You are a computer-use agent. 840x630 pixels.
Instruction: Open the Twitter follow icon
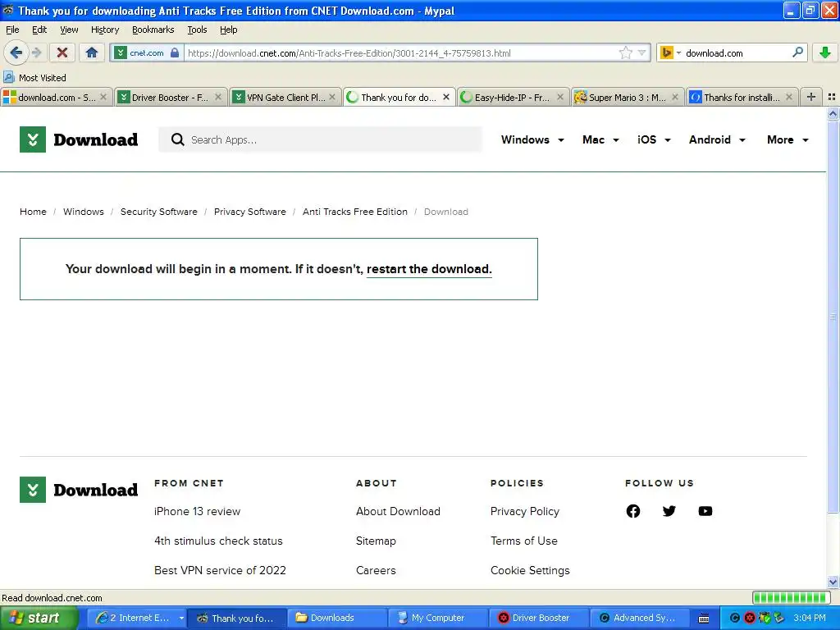pos(669,511)
